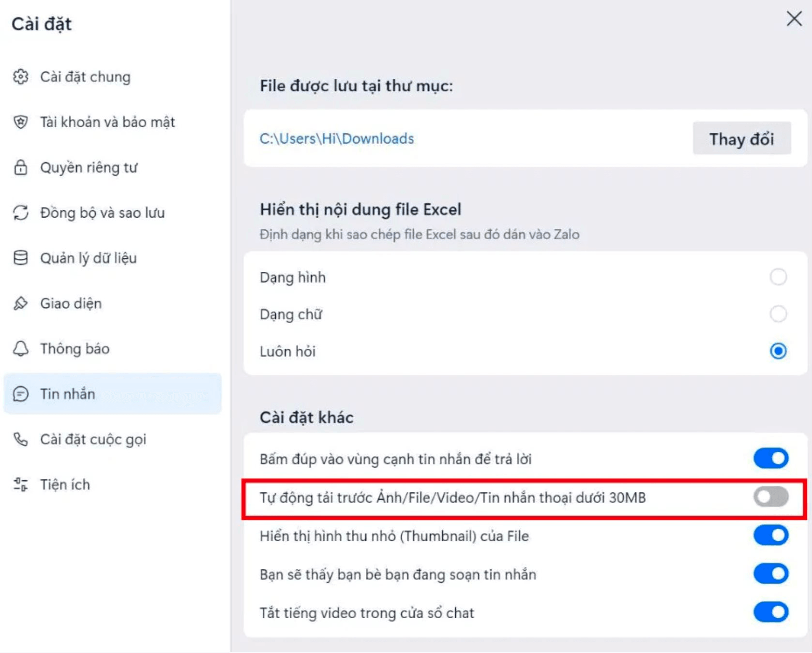Viewport: 812px width, 653px height.
Task: Choose the Dạng chữ radio option
Action: click(778, 314)
